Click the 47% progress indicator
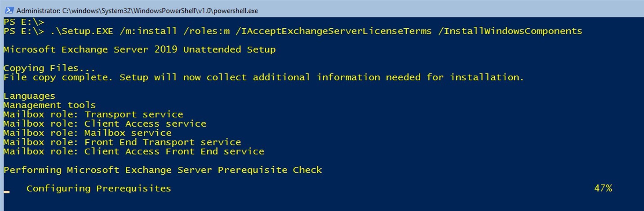The height and width of the screenshot is (211, 644). (603, 189)
